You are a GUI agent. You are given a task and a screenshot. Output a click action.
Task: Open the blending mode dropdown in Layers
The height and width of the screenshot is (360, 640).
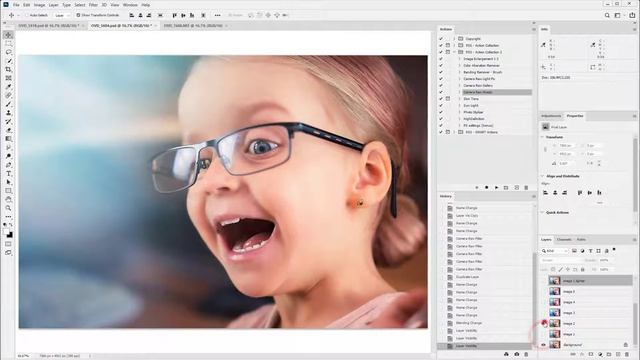[561, 260]
